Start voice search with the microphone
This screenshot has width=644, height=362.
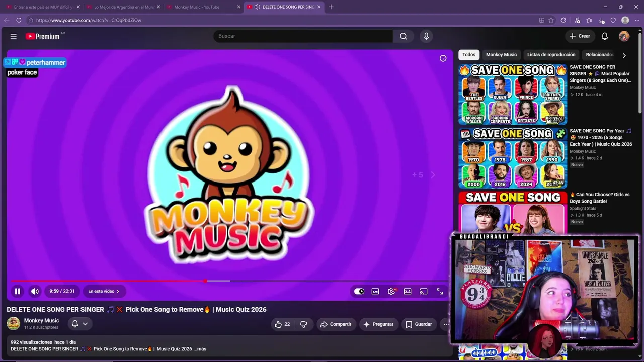pos(426,36)
